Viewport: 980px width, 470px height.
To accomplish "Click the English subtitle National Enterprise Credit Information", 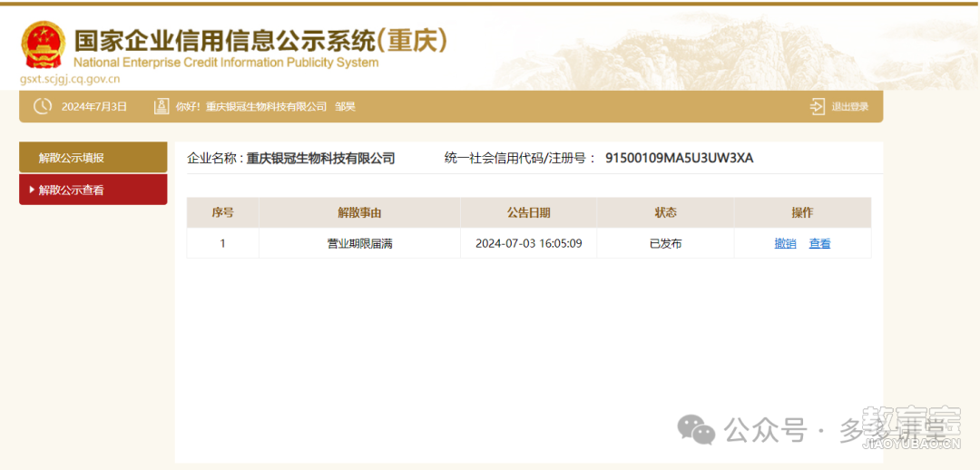I will (x=226, y=63).
